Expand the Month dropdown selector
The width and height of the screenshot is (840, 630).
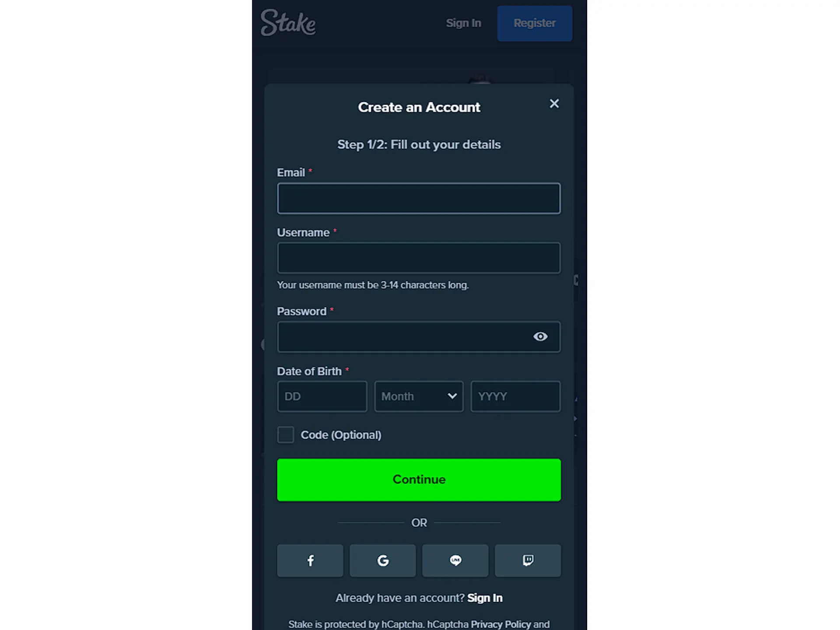pyautogui.click(x=419, y=396)
